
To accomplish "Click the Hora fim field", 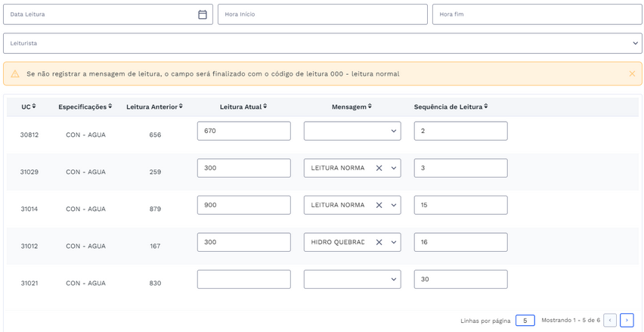I will [x=537, y=14].
